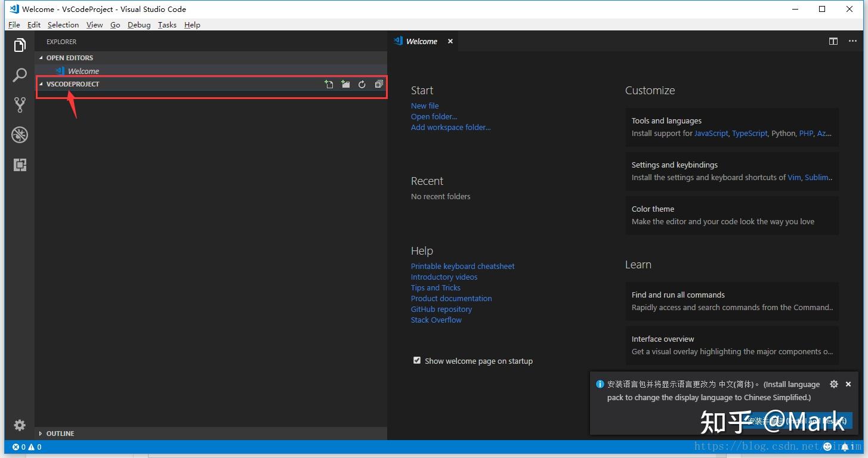Click the VS Code logo in the title bar
This screenshot has height=458, width=868.
pyautogui.click(x=14, y=9)
